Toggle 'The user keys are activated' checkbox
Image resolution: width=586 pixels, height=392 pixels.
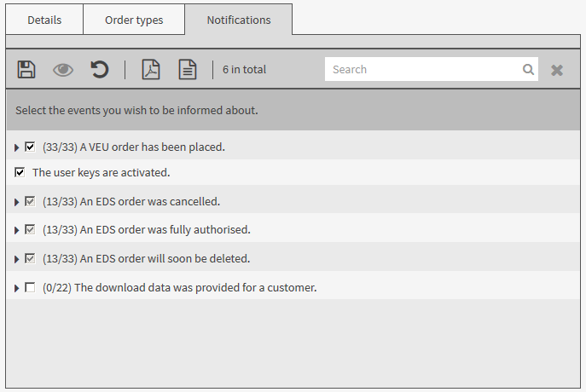(20, 172)
